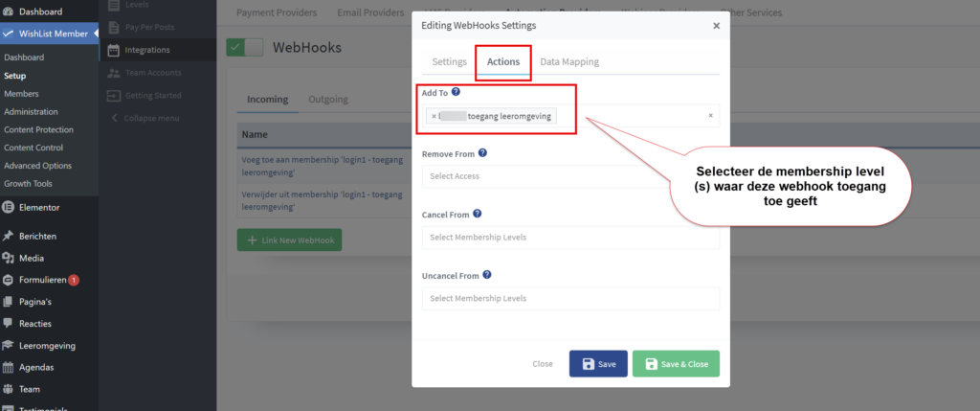This screenshot has width=980, height=411.
Task: Click the Close text link in dialog
Action: pos(543,364)
